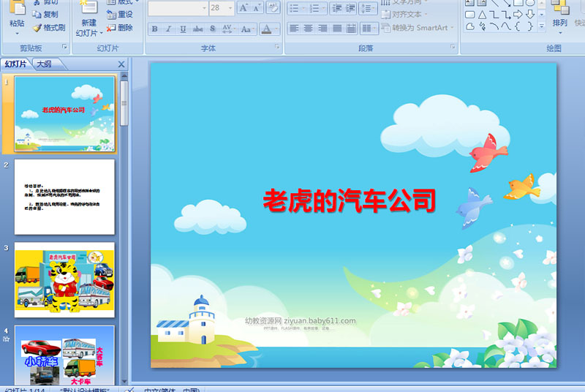Click the Center align text icon

point(308,29)
